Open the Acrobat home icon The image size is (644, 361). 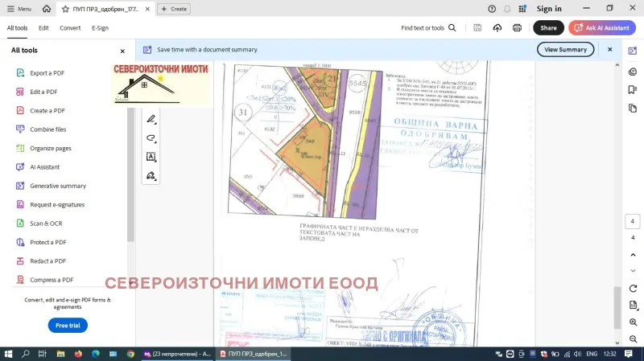47,9
